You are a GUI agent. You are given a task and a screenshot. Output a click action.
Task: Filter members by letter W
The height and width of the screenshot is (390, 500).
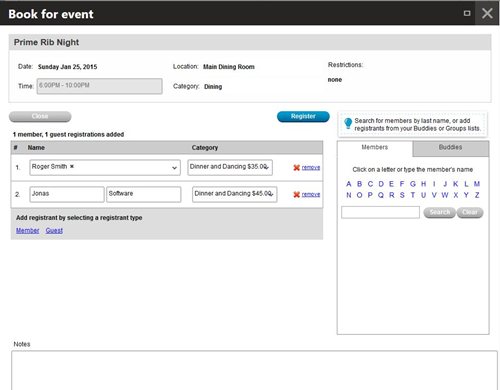pos(445,195)
